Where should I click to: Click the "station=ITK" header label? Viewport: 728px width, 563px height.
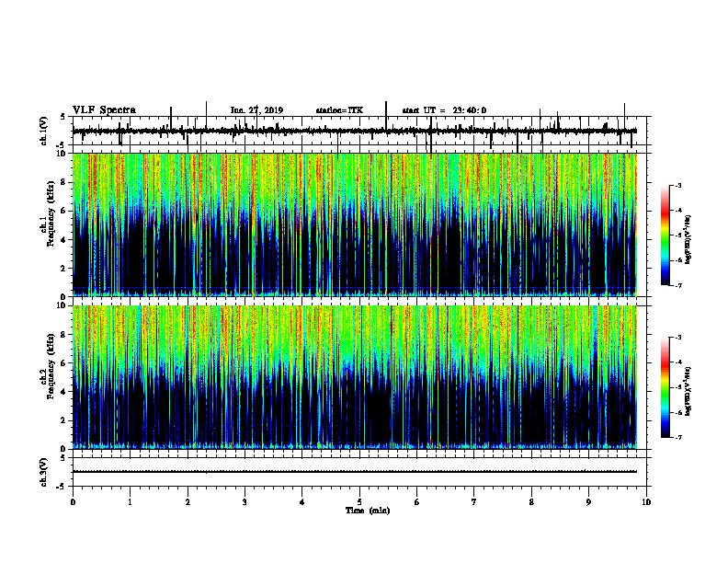coord(339,110)
